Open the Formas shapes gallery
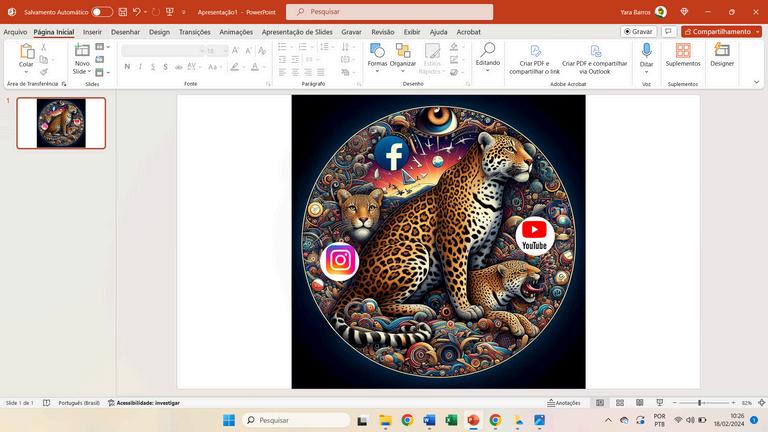 (x=377, y=54)
